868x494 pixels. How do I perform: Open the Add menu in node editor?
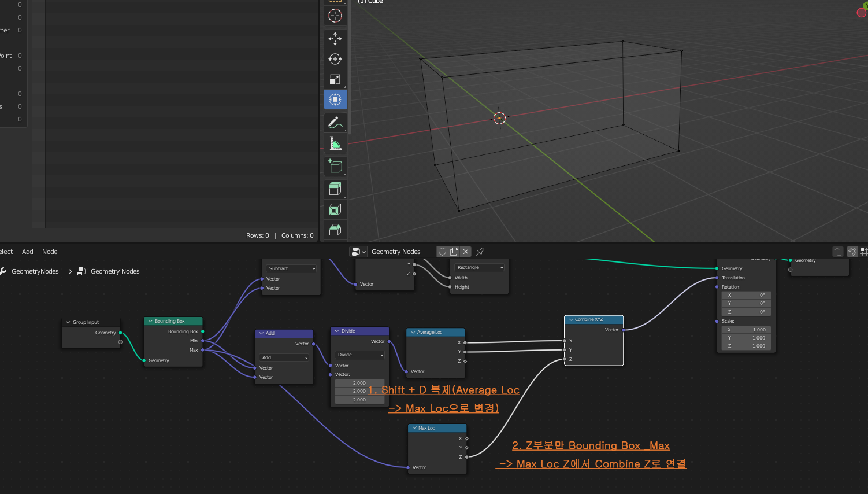click(28, 252)
